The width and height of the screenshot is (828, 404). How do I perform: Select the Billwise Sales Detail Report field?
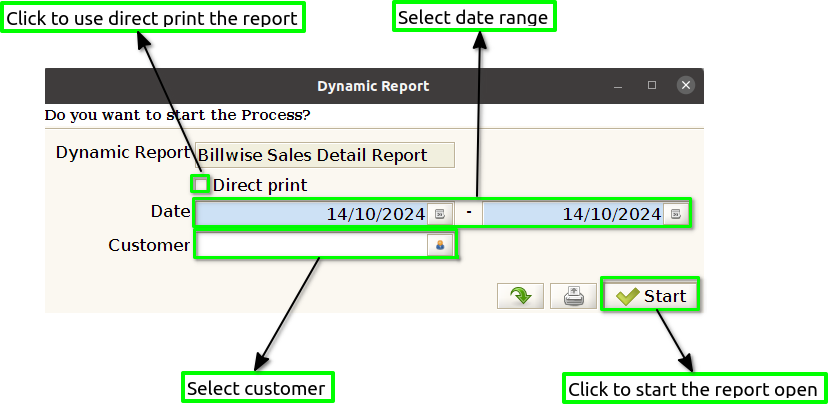click(x=325, y=155)
